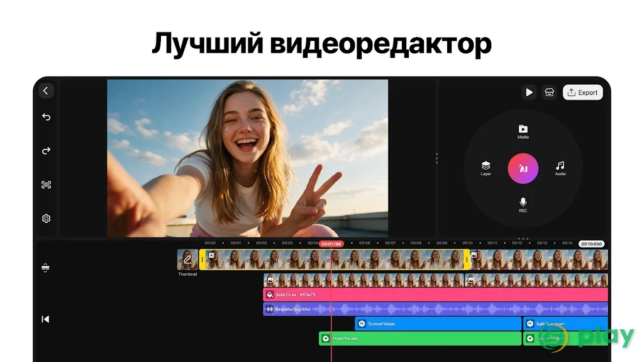
Task: Click the Tunnel Vision FX icon
Action: (362, 324)
